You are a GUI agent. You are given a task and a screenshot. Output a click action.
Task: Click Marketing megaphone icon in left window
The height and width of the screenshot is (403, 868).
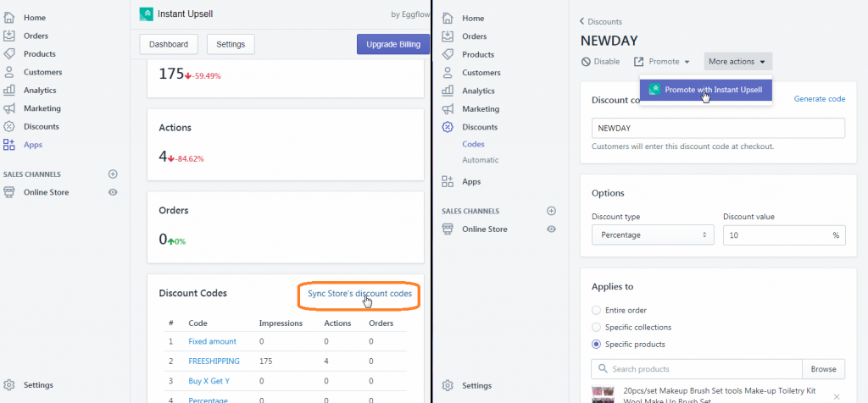8,108
